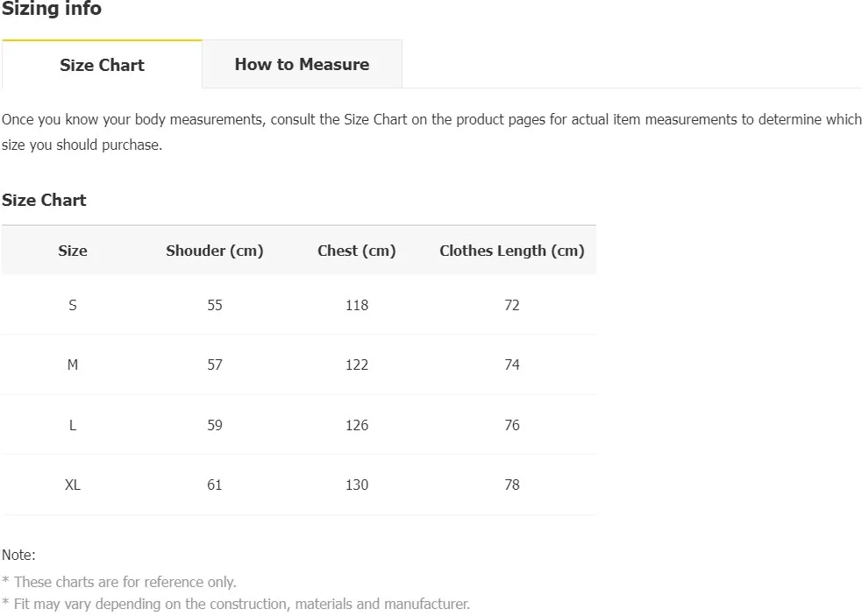Click the Size Chart heading above the table
862x616 pixels.
coord(44,200)
